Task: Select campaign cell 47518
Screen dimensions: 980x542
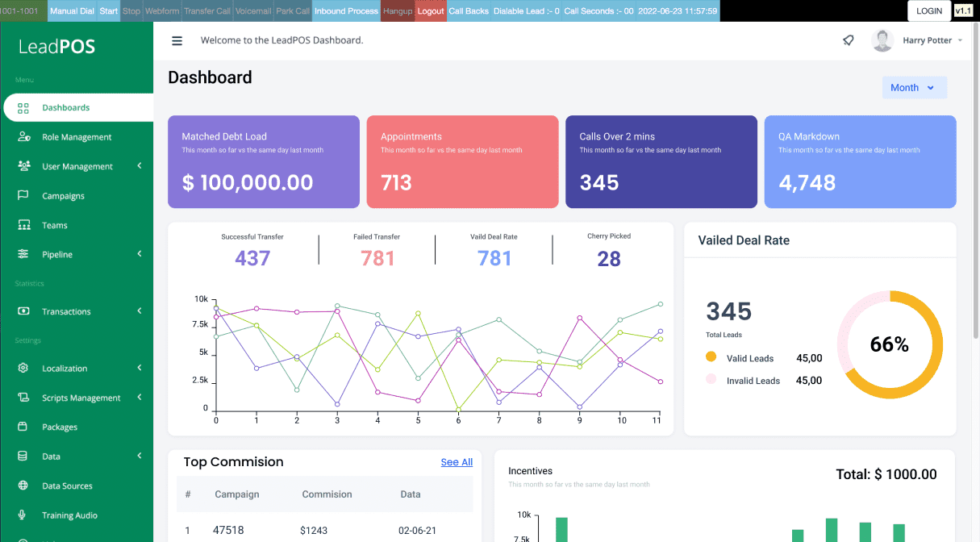Action: tap(228, 530)
